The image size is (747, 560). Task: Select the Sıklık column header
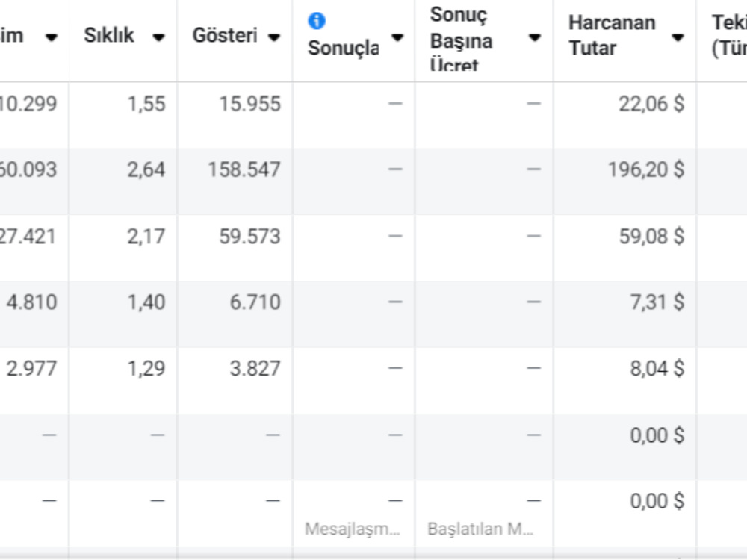point(109,35)
